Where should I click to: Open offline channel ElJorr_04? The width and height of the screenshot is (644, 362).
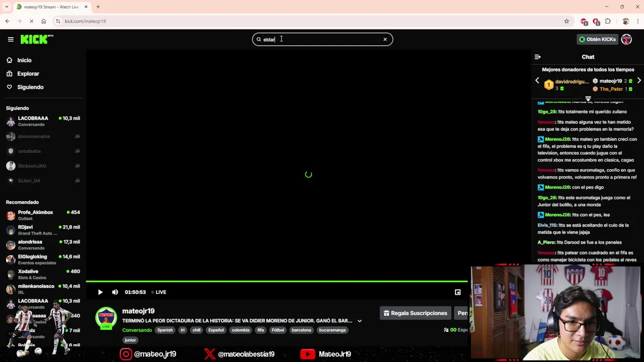[x=43, y=180]
